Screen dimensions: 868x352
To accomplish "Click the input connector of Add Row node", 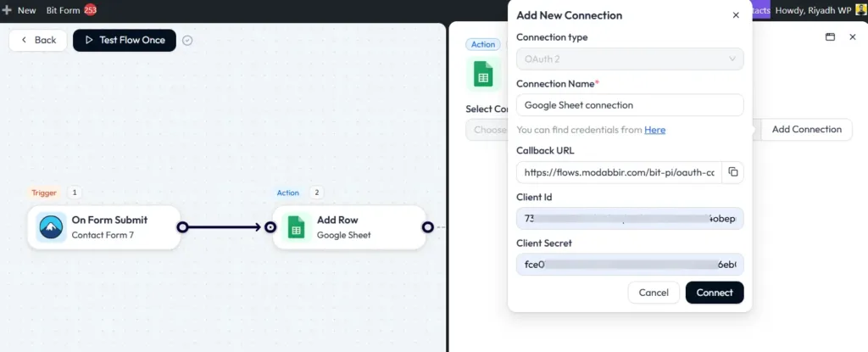I will 270,227.
